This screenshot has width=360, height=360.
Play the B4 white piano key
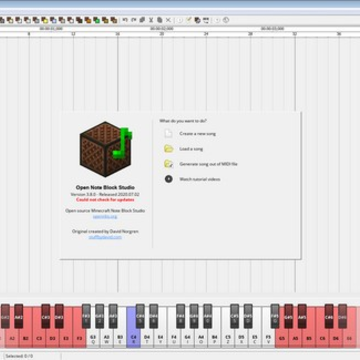(x=215, y=337)
